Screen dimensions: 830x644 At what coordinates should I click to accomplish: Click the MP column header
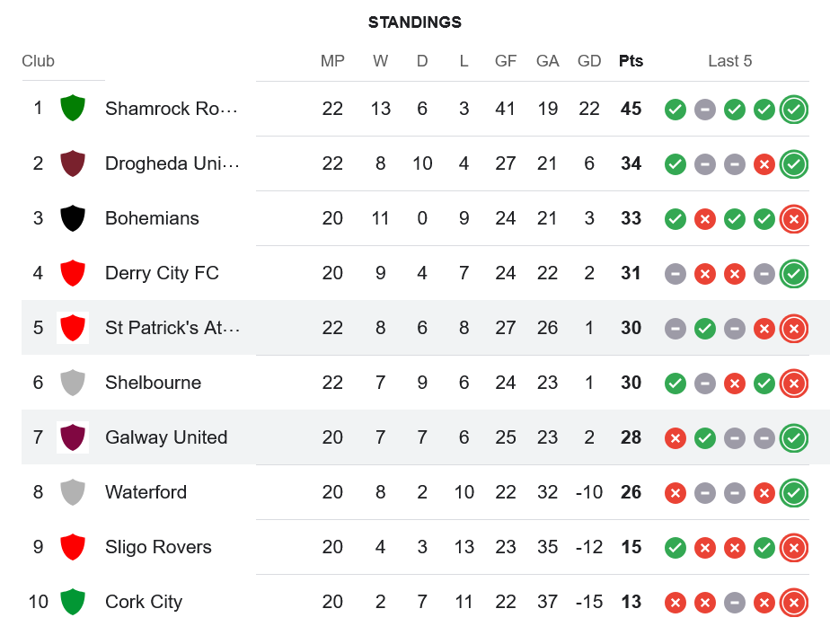pos(332,61)
